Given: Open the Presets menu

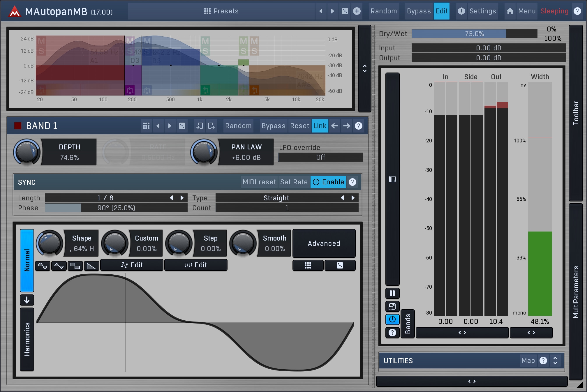Looking at the screenshot, I should pos(221,11).
